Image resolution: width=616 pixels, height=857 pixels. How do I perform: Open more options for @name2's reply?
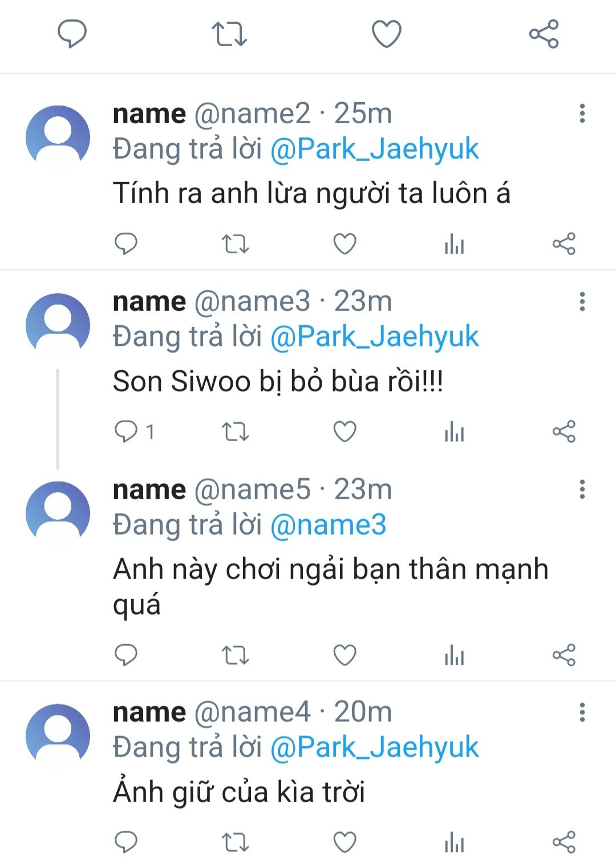coord(582,114)
